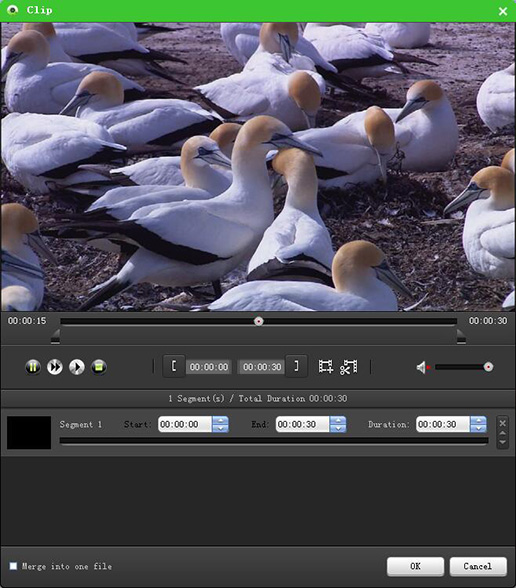Image resolution: width=516 pixels, height=588 pixels.
Task: Click the 00:00:00 start time field in toolbar
Action: (209, 367)
